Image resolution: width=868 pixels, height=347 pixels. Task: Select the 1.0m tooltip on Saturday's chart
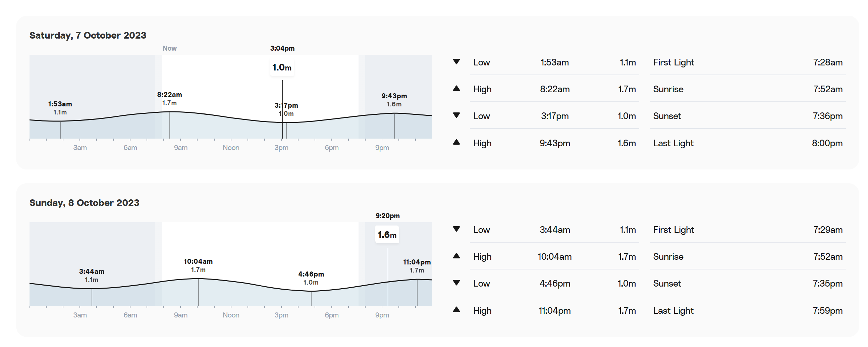pyautogui.click(x=282, y=67)
